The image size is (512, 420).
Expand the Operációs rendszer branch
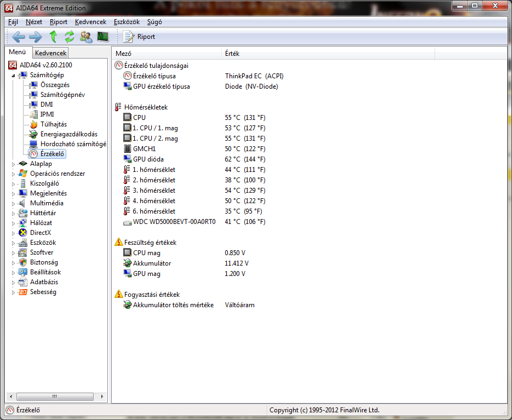(13, 174)
